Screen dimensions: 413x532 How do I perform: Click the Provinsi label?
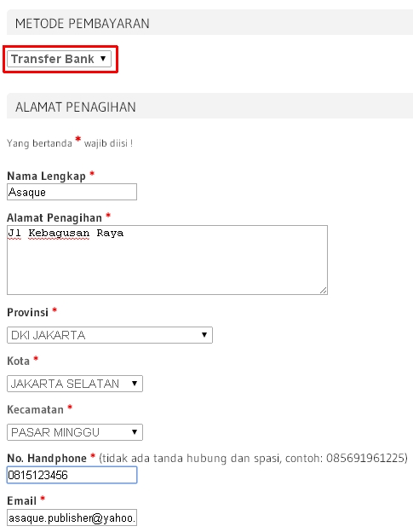tap(28, 312)
